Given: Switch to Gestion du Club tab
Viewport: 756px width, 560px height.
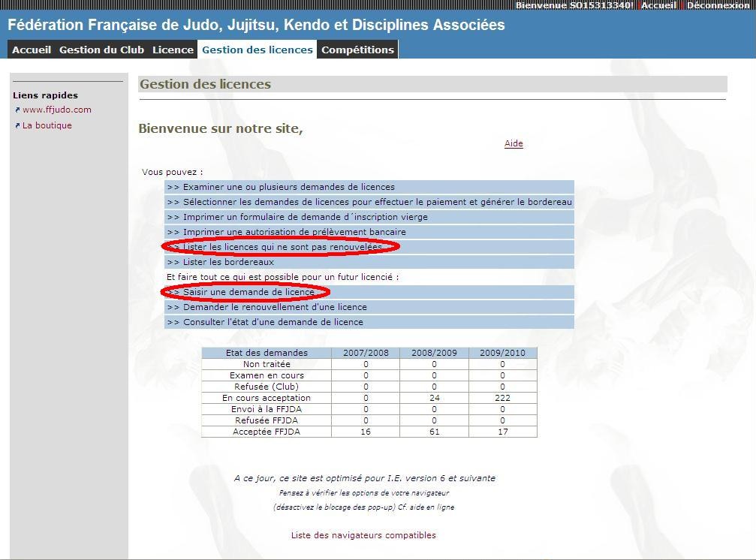Looking at the screenshot, I should [101, 50].
